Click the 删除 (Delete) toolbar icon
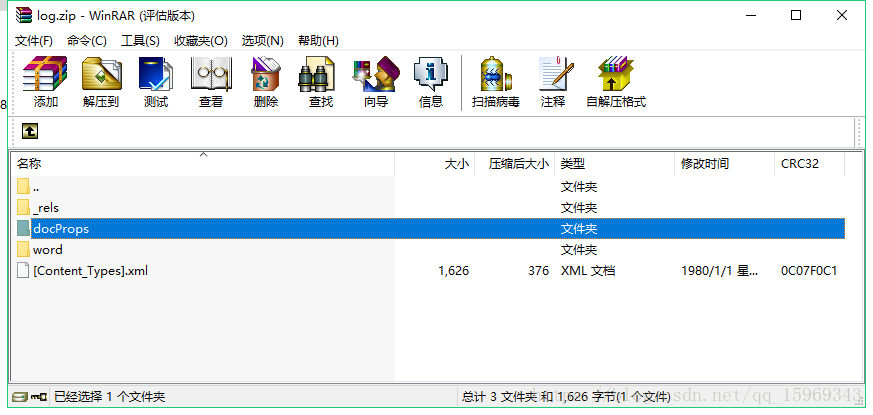This screenshot has width=873, height=415. coord(266,74)
